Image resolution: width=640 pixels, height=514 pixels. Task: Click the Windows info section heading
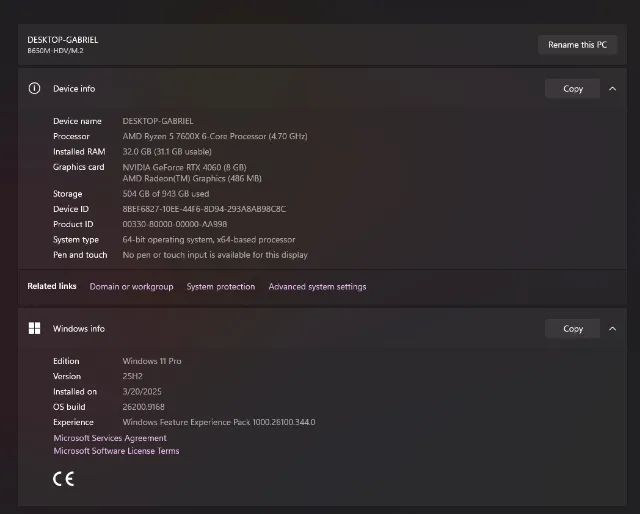79,329
